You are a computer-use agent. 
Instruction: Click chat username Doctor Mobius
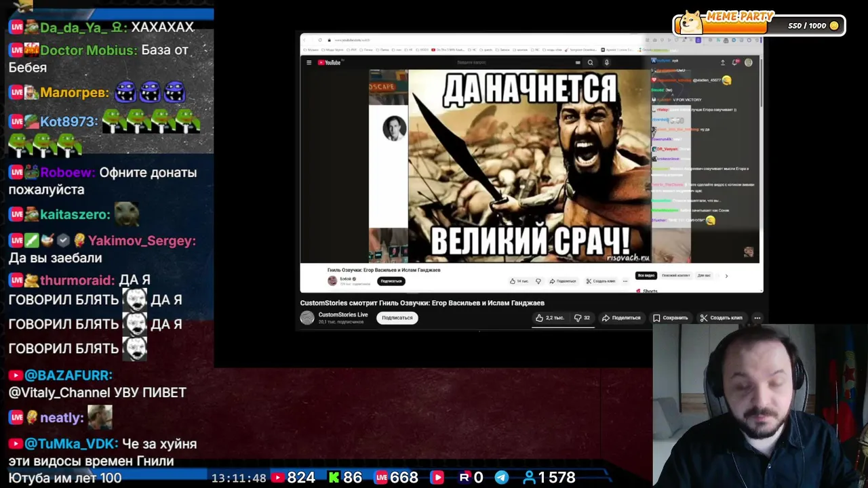click(89, 50)
